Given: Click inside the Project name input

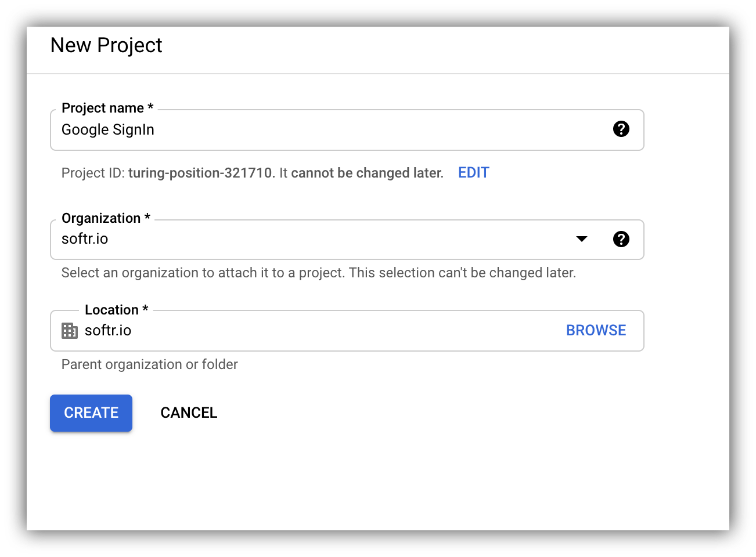Looking at the screenshot, I should [x=290, y=129].
